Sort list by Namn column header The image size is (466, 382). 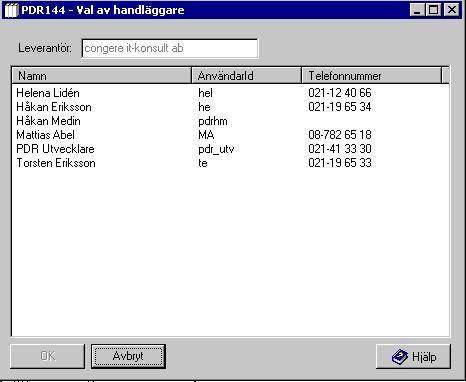pos(102,76)
